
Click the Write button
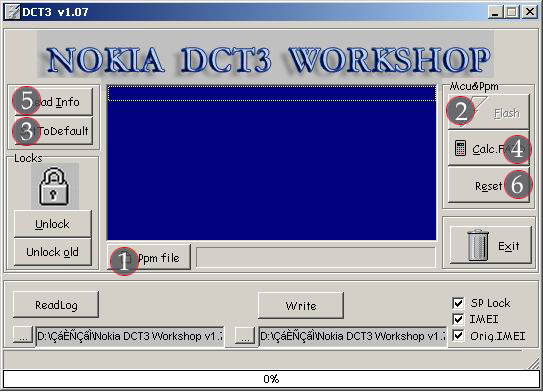click(x=301, y=305)
